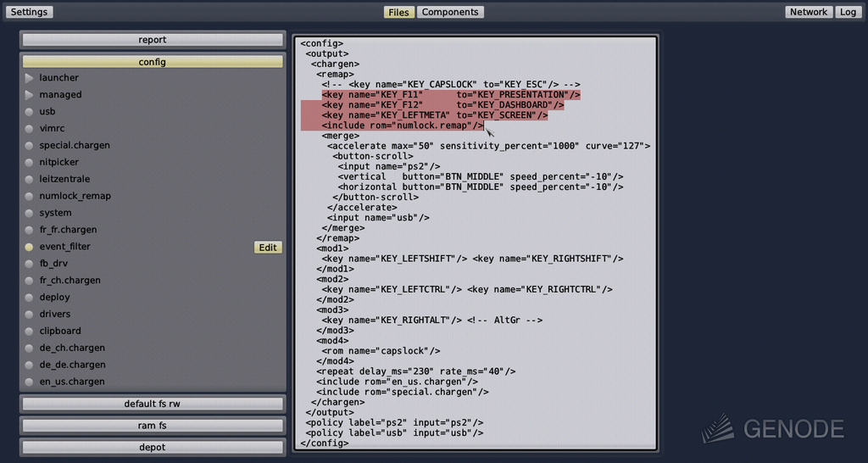Open the fb_drv file entry

tap(53, 264)
